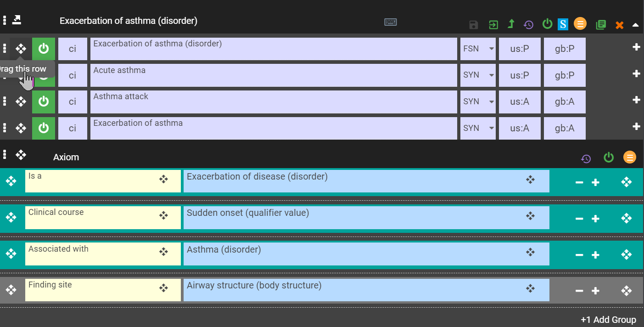Open the three-dot menu in the concept title bar
Image resolution: width=644 pixels, height=327 pixels.
click(5, 20)
